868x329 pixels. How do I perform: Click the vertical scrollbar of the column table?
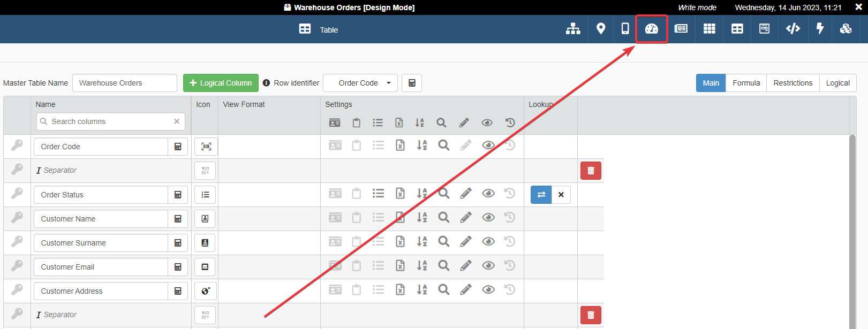pyautogui.click(x=852, y=230)
